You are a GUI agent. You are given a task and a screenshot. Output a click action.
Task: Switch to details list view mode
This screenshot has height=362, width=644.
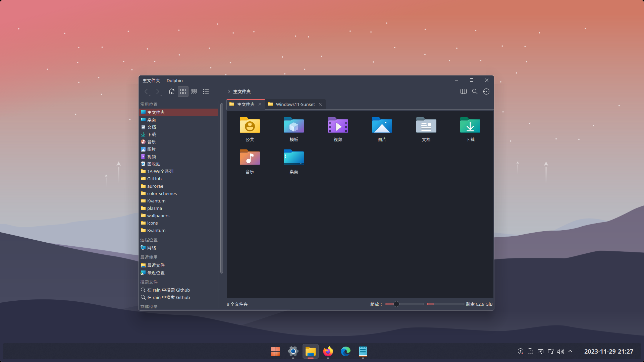tap(206, 92)
